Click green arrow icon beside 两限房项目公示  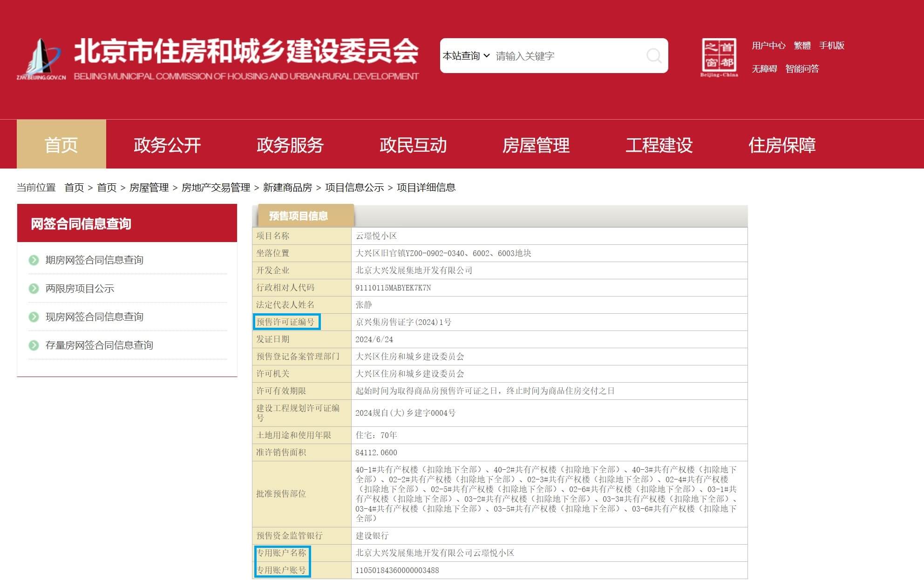34,289
